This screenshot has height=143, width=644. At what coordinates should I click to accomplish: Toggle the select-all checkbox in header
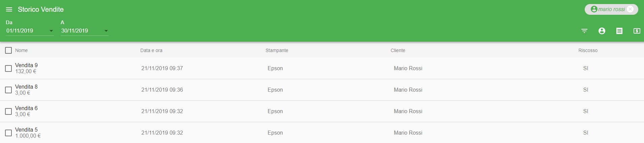pyautogui.click(x=8, y=50)
